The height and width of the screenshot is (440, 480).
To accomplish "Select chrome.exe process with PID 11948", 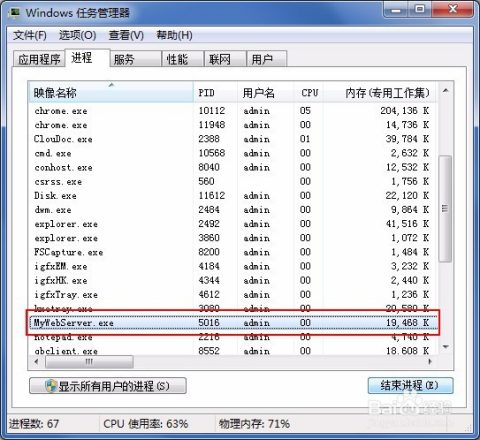I will click(x=232, y=125).
